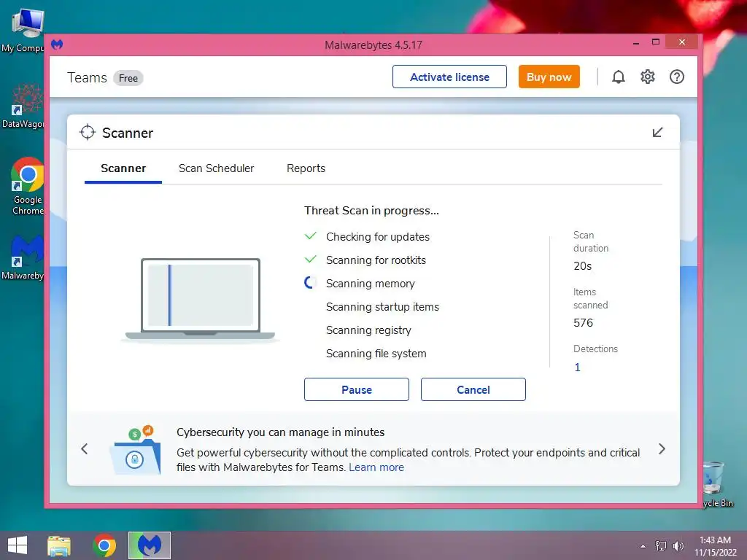Cancel the threat scan

pyautogui.click(x=473, y=389)
